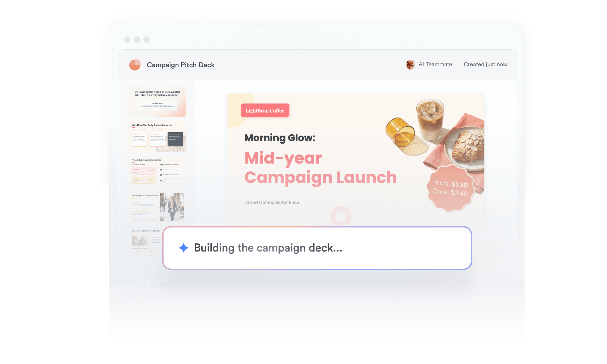Image resolution: width=607 pixels, height=364 pixels.
Task: Click the 'Campaign Pitch Deck' title
Action: (181, 65)
